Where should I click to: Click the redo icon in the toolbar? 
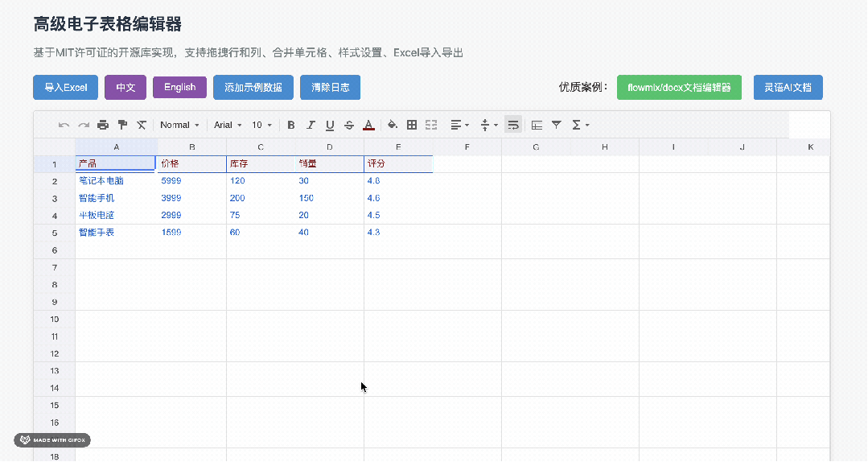pyautogui.click(x=84, y=126)
